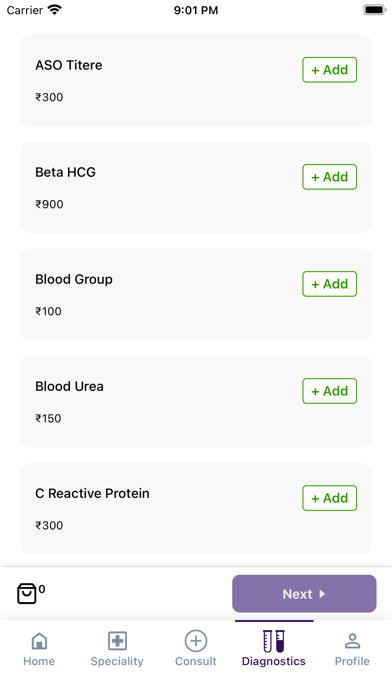Select the Speciality medical cross icon

(117, 641)
